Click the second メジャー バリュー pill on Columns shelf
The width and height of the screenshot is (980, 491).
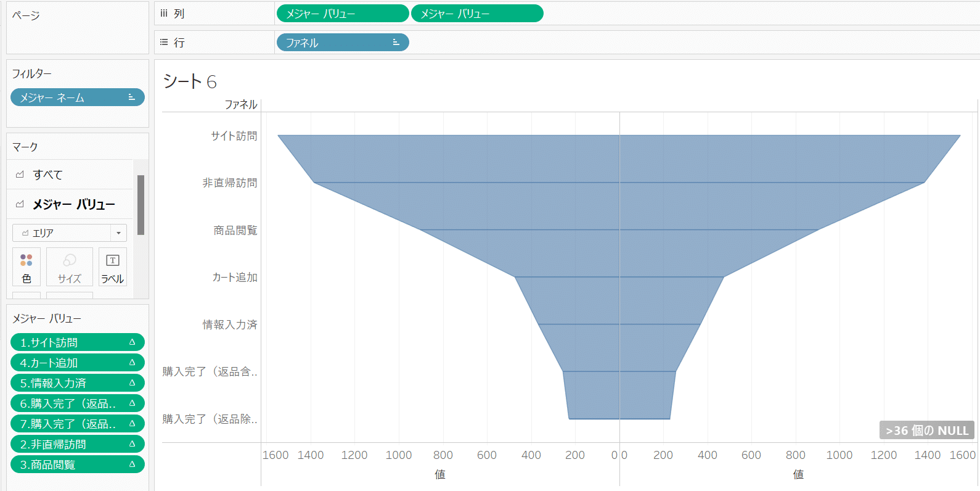477,14
